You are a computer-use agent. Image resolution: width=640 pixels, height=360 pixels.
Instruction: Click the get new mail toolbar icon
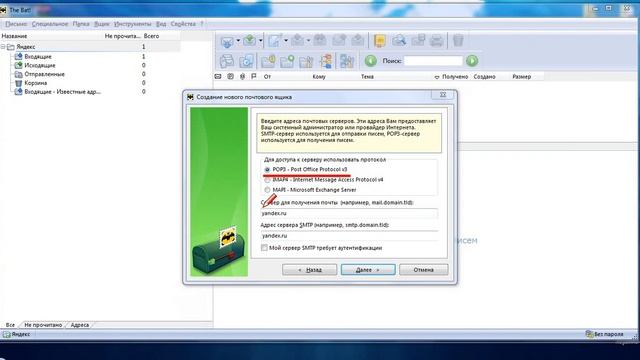[x=227, y=41]
